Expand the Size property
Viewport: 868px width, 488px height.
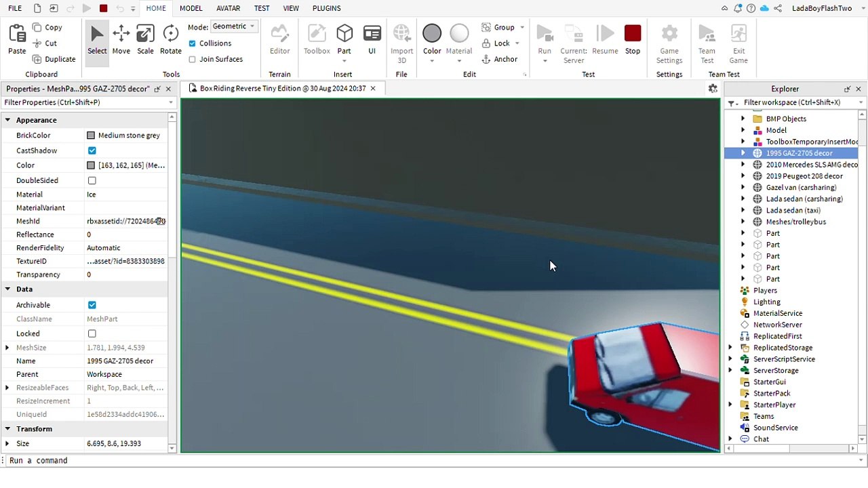point(7,443)
